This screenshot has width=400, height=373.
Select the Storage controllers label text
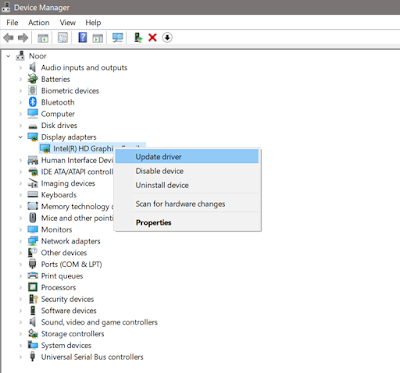point(73,333)
